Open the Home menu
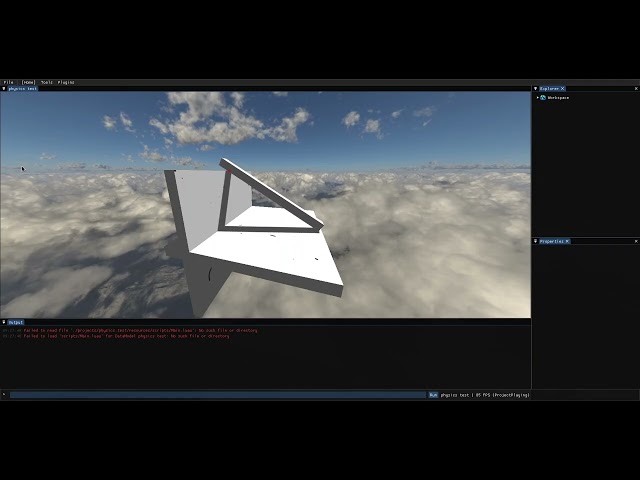The height and width of the screenshot is (480, 640). tap(28, 82)
